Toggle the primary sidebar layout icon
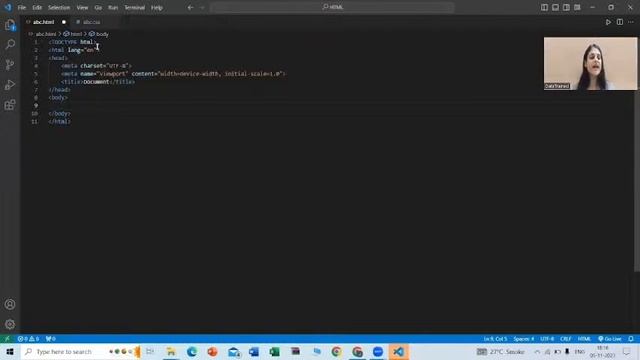The width and height of the screenshot is (640, 360). [544, 7]
